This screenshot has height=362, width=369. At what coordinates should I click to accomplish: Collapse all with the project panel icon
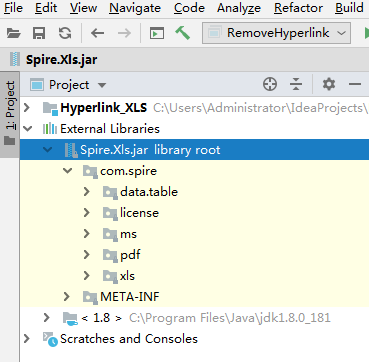[296, 84]
